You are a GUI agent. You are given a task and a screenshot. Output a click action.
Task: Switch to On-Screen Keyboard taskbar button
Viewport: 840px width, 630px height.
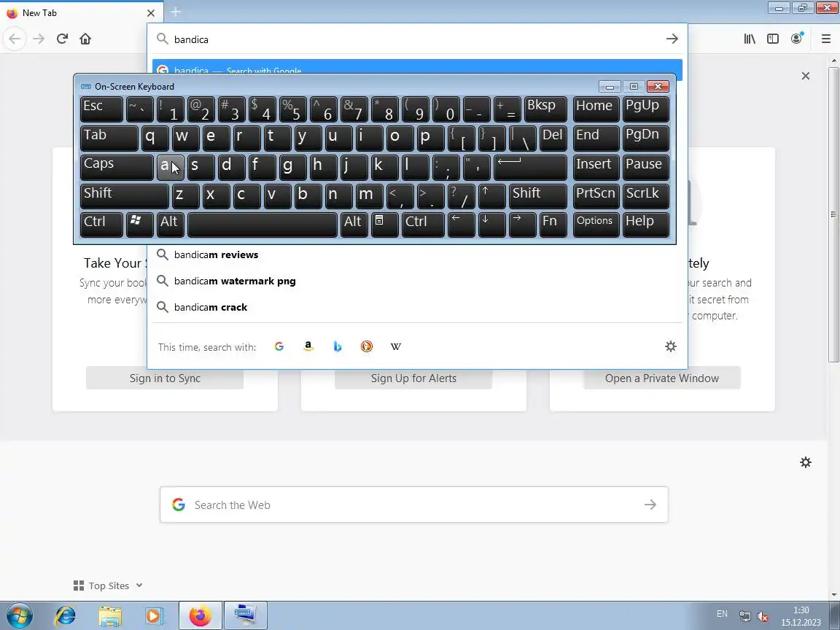[x=245, y=615]
